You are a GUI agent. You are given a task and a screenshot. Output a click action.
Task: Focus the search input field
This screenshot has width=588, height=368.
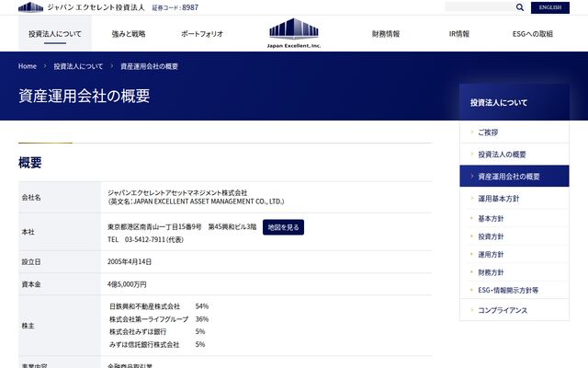coord(480,7)
